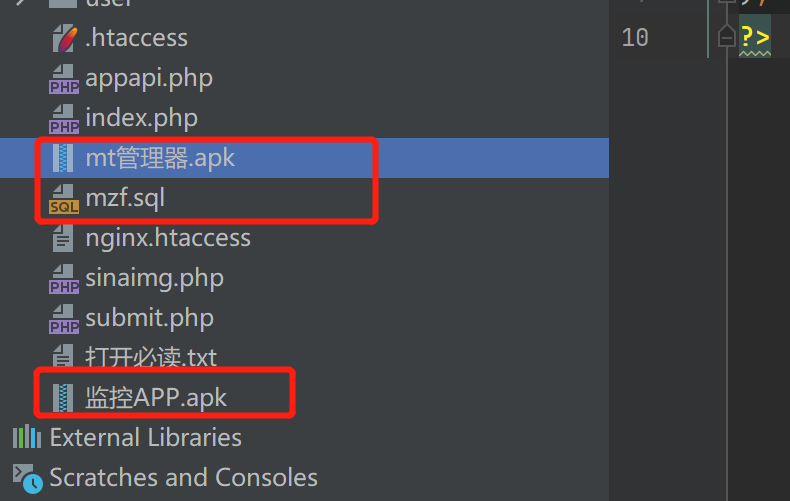The height and width of the screenshot is (501, 790).
Task: Click the text file icon of 打开必读.txt
Action: point(64,358)
